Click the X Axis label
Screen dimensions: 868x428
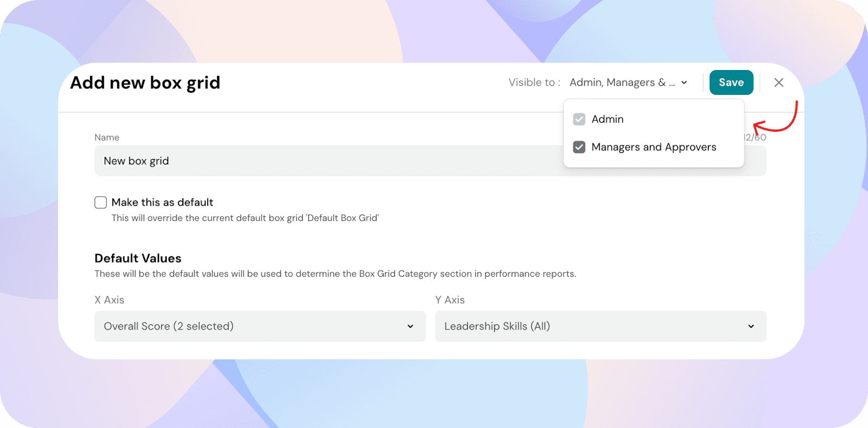coord(109,300)
